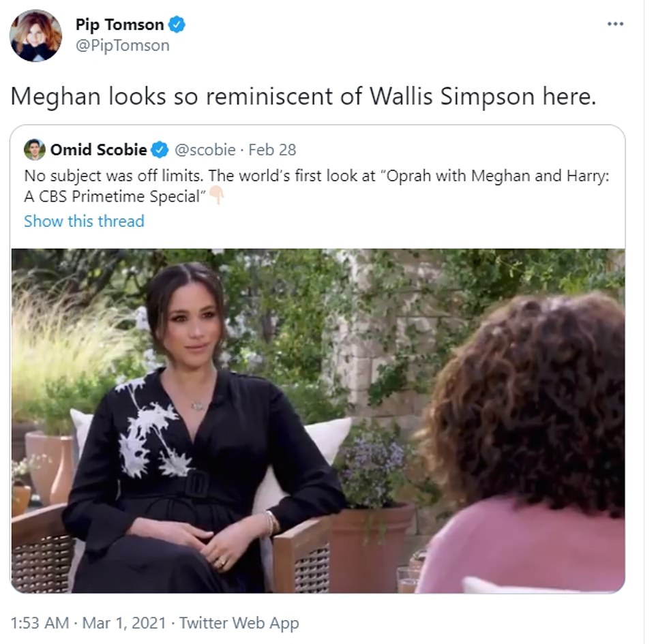Open the Pip Tomson display name

click(119, 25)
